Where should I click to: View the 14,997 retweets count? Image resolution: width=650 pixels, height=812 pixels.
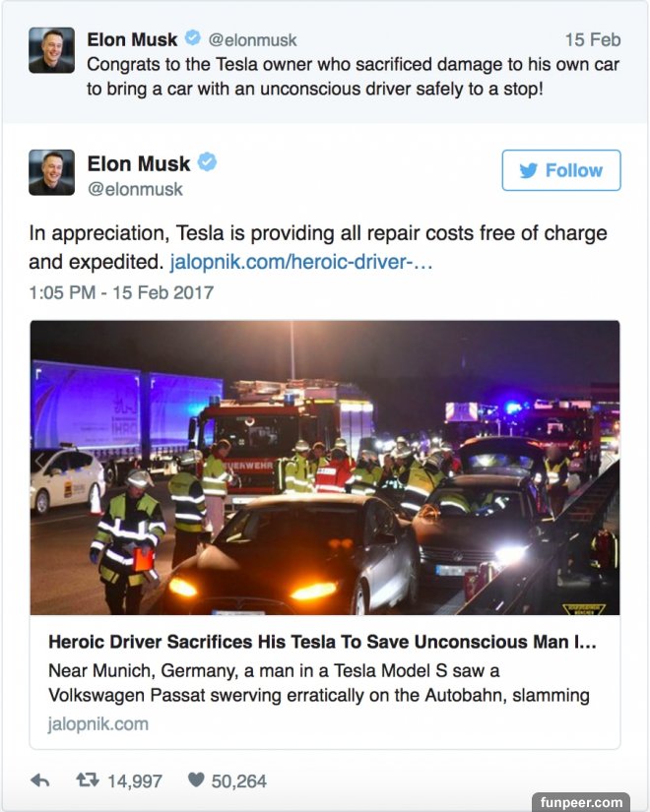134,781
